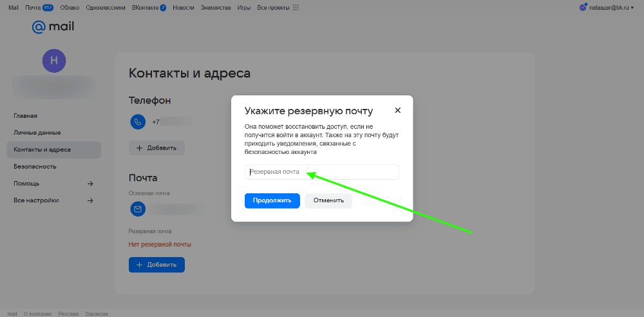Click the Mail logo in header
Image resolution: width=644 pixels, height=317 pixels.
point(53,26)
